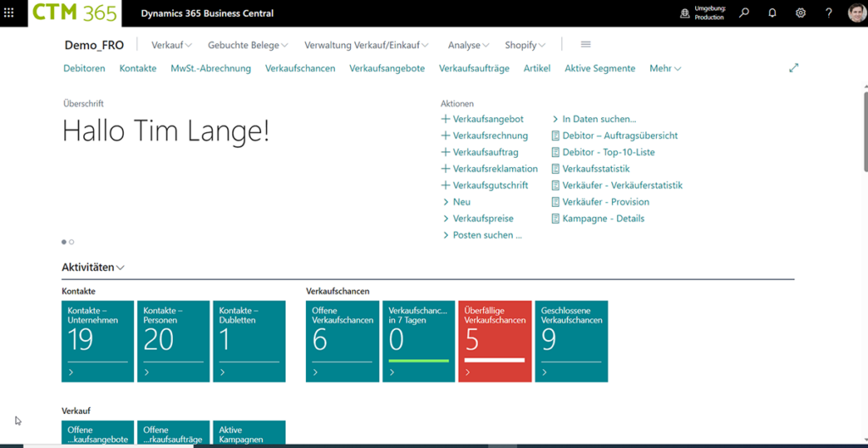Click the report icon beside Verkaufsstatistik

click(555, 169)
